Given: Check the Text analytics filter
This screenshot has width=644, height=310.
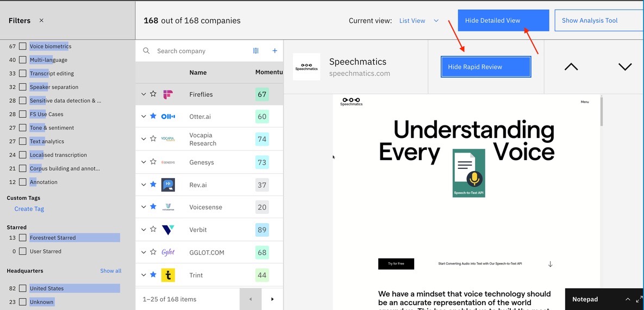Looking at the screenshot, I should [23, 141].
